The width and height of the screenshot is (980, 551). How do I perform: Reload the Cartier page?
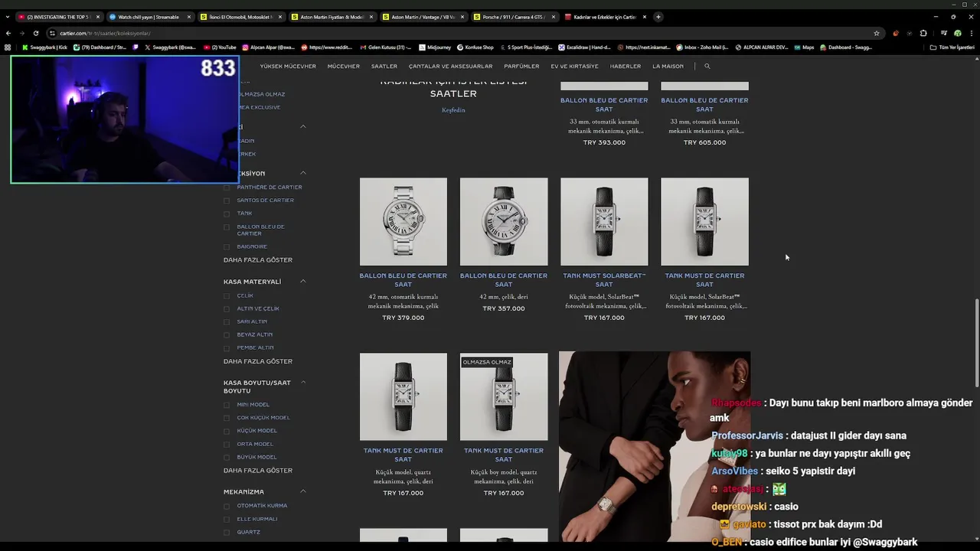pos(35,33)
